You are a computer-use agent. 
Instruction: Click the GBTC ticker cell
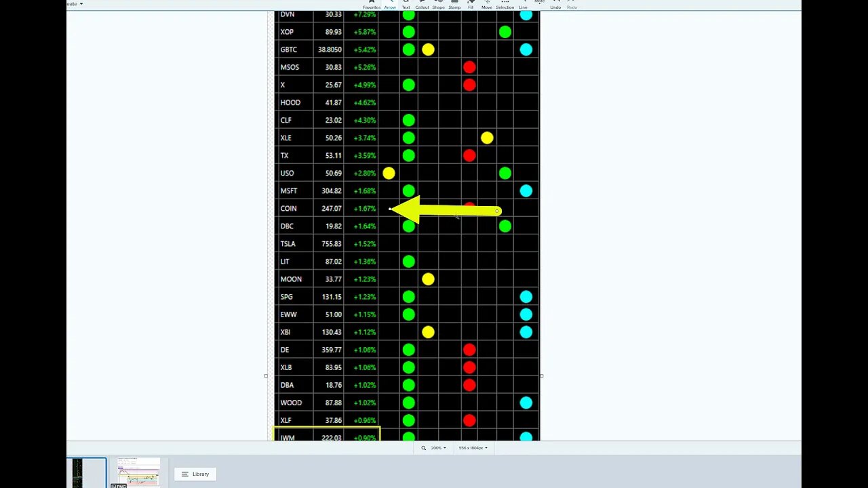pyautogui.click(x=296, y=49)
